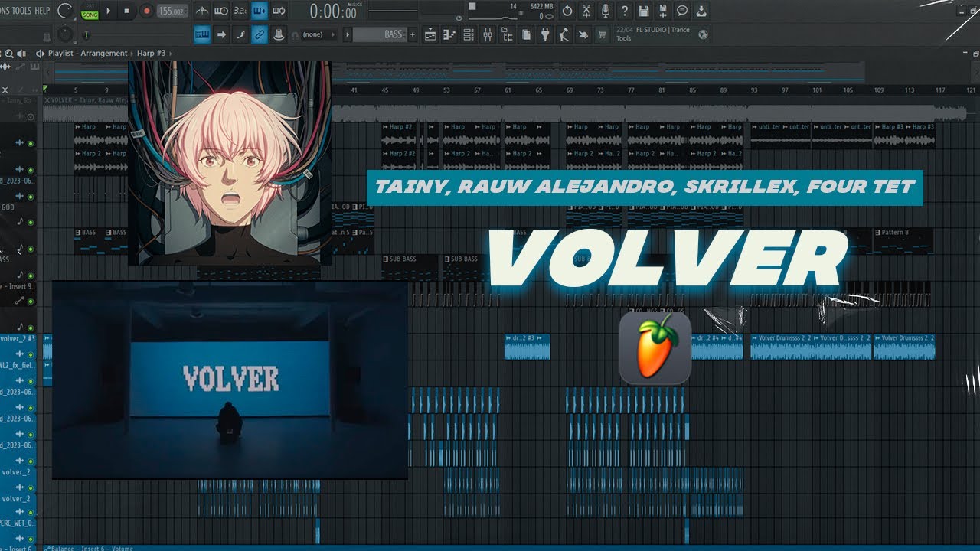Viewport: 980px width, 551px height.
Task: Click the main volume knob
Action: [66, 11]
